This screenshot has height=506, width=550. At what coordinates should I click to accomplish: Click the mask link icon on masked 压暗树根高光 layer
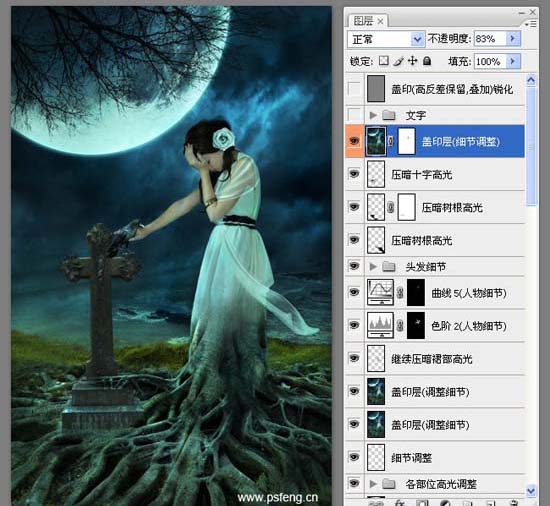point(391,208)
